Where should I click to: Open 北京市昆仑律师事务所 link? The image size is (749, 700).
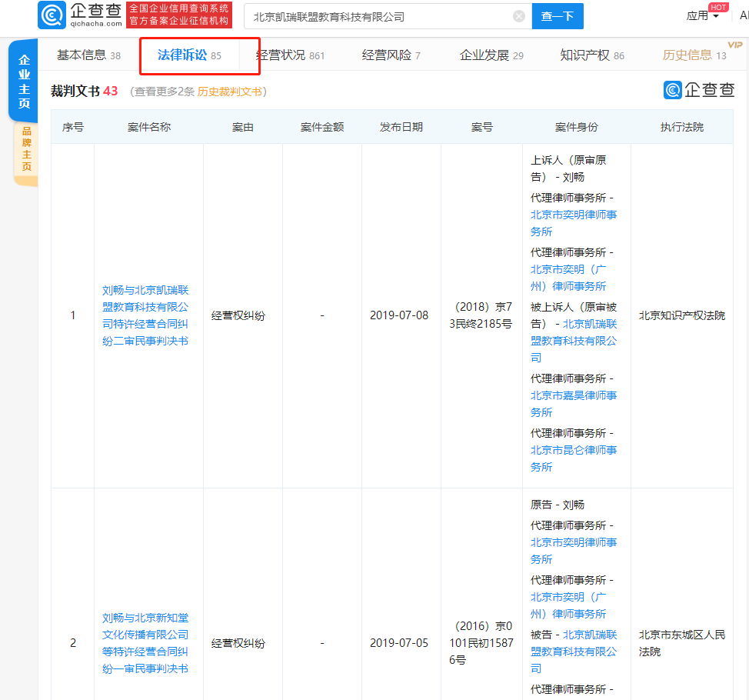[573, 458]
